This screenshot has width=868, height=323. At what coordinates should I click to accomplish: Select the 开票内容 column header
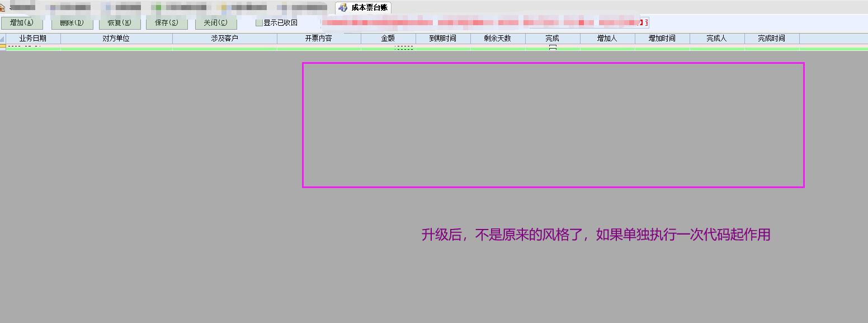point(319,39)
